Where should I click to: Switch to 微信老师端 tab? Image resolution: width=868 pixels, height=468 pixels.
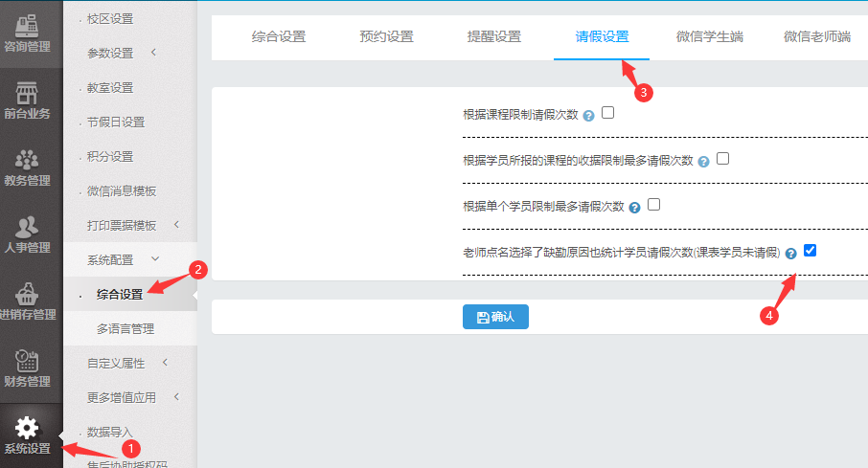coord(817,37)
